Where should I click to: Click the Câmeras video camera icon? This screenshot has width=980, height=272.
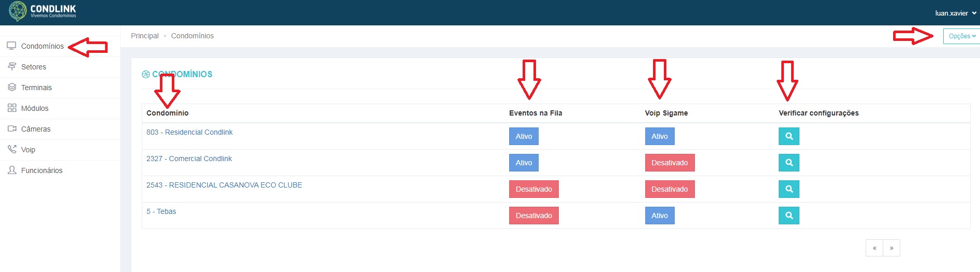coord(12,129)
